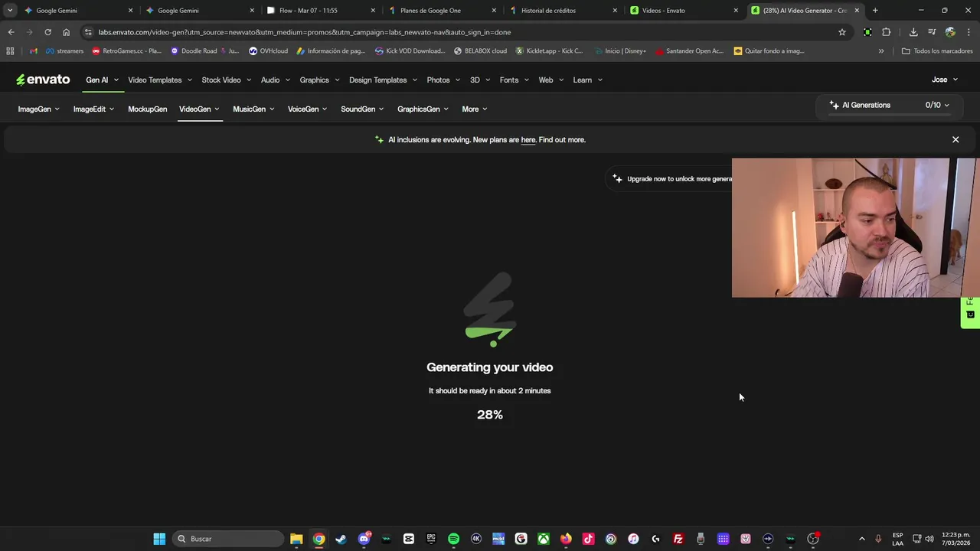Bookmark this page with star icon
980x551 pixels.
coord(842,32)
